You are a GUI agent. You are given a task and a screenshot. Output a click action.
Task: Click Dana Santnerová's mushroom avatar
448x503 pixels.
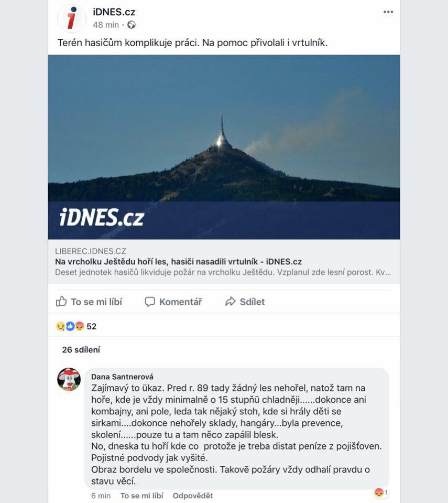click(x=69, y=379)
